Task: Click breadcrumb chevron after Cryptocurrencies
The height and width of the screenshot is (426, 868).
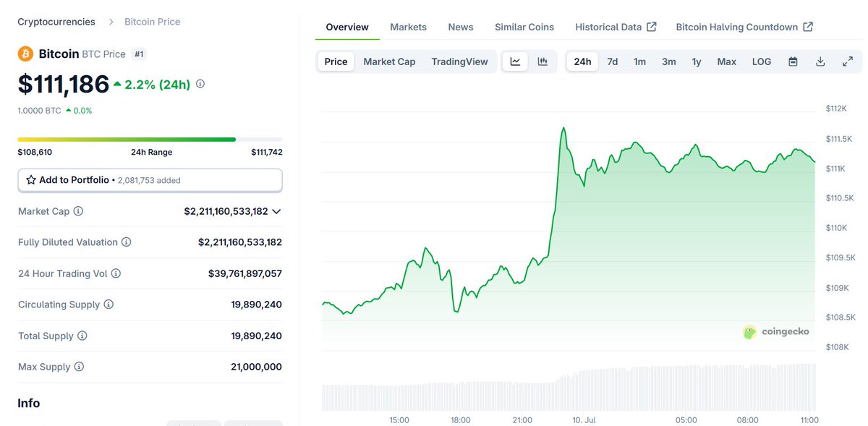Action: pyautogui.click(x=111, y=22)
